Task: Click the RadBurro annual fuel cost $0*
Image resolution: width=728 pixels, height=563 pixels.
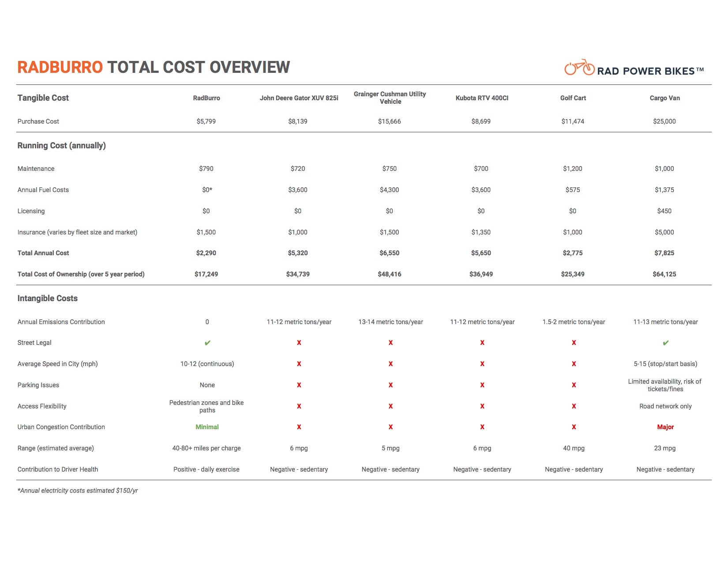Action: point(207,190)
